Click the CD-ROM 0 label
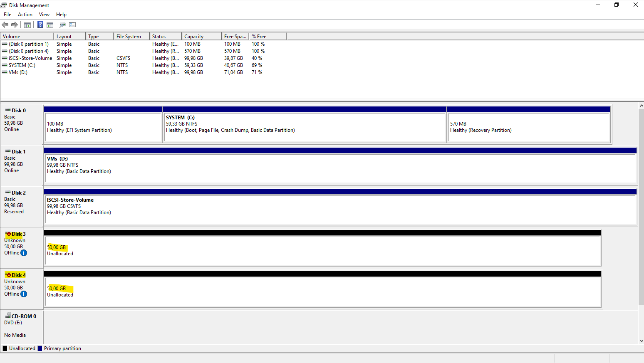644x363 pixels. [24, 316]
